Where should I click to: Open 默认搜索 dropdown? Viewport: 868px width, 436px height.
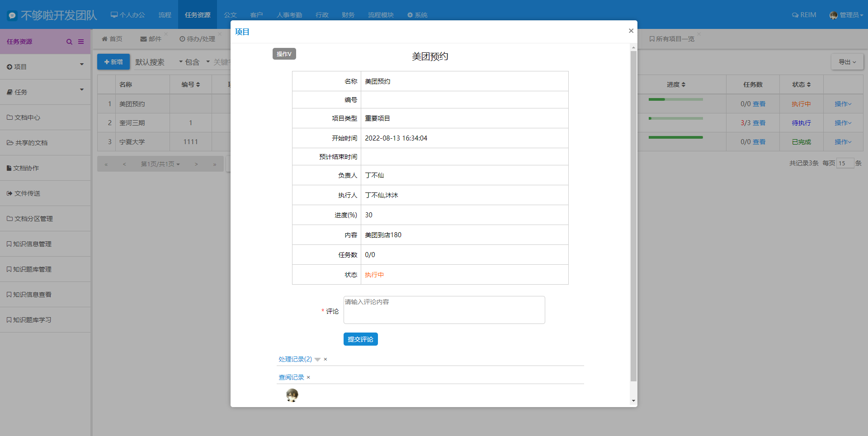click(159, 62)
